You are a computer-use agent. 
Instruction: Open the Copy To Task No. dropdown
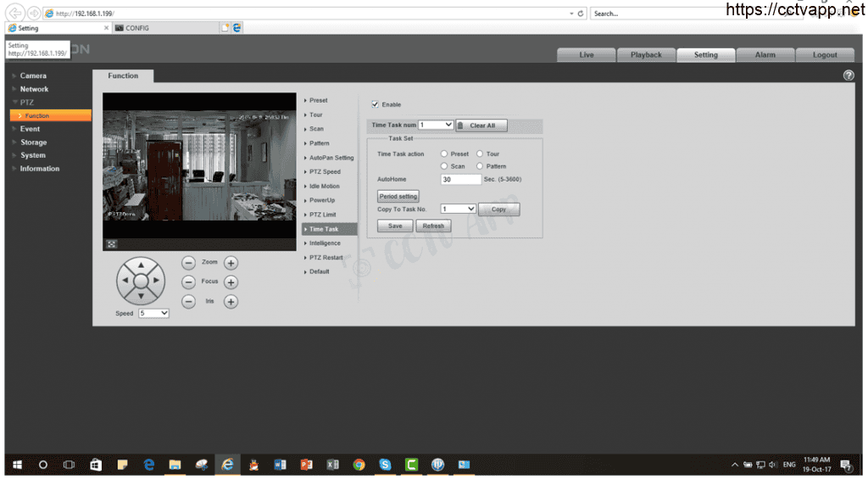point(459,209)
